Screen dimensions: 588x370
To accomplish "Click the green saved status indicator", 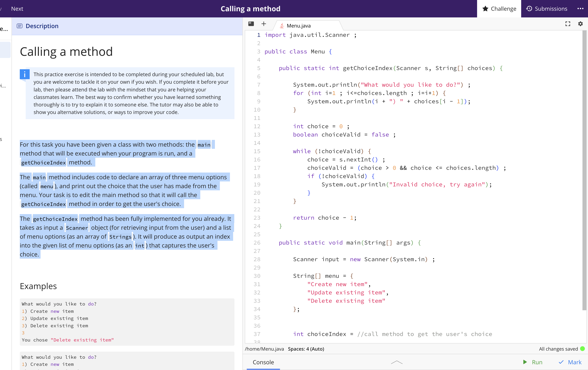I will 582,348.
